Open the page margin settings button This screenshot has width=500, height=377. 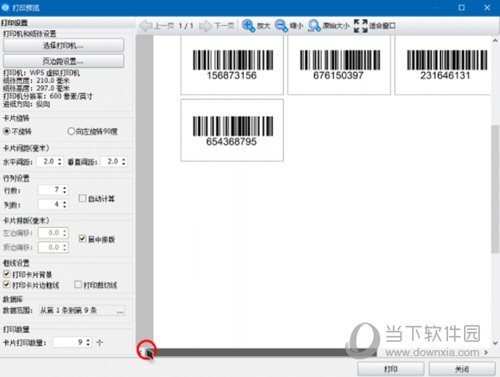(x=63, y=61)
